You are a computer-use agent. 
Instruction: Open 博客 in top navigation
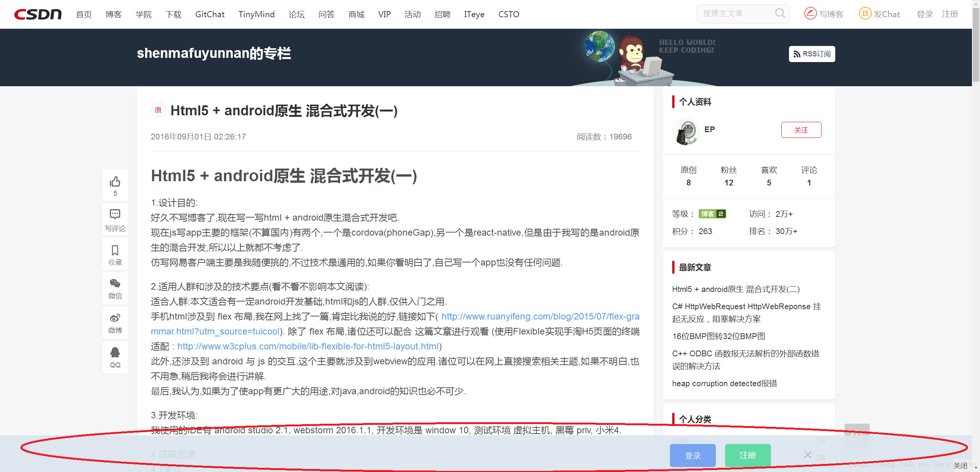(114, 15)
